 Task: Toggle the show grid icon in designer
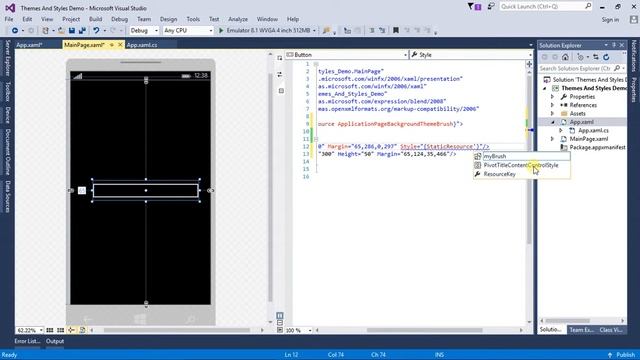(50, 330)
